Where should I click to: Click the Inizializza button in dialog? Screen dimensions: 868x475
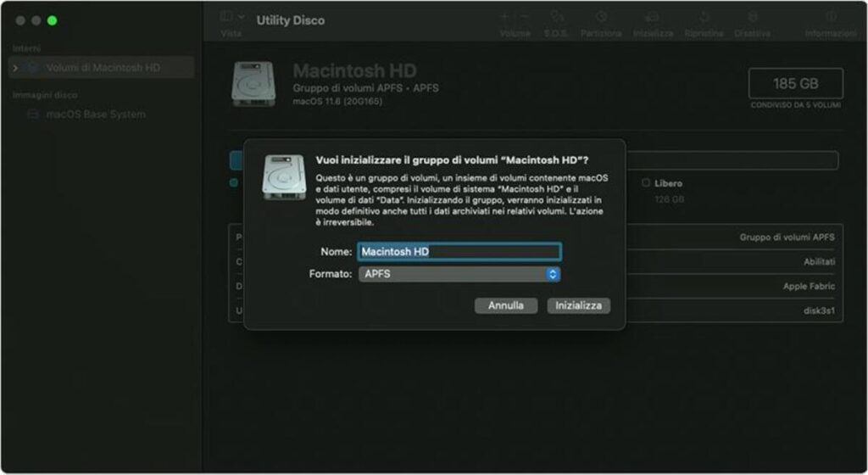point(578,305)
